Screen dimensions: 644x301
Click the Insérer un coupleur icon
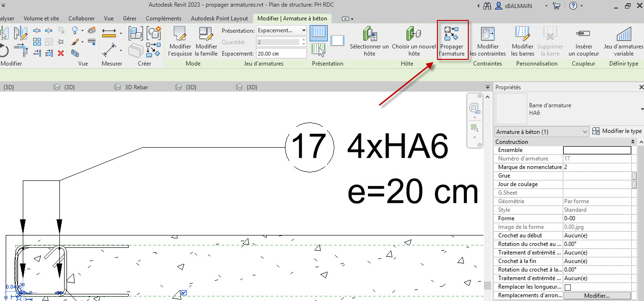pos(583,40)
